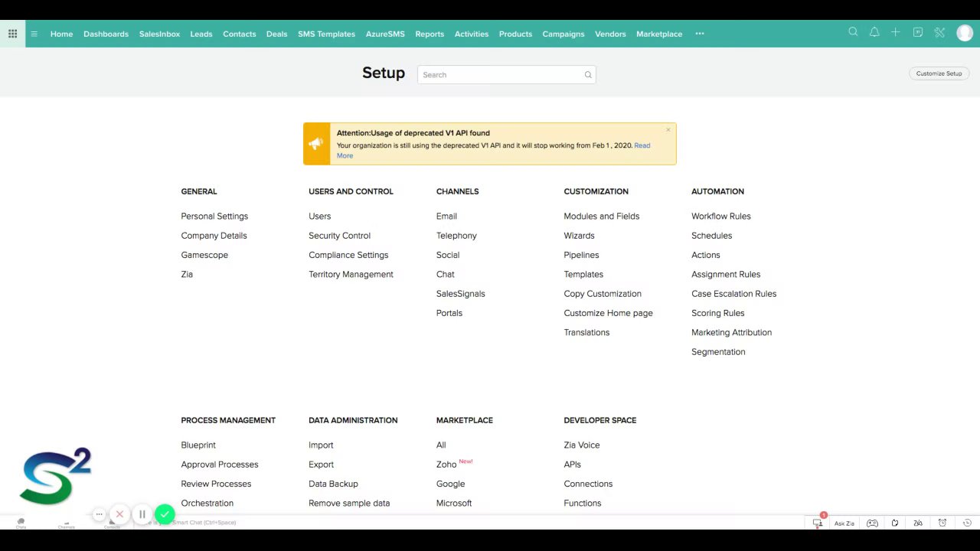The width and height of the screenshot is (980, 551).
Task: Open the screen-share icon with red badge
Action: [x=818, y=523]
